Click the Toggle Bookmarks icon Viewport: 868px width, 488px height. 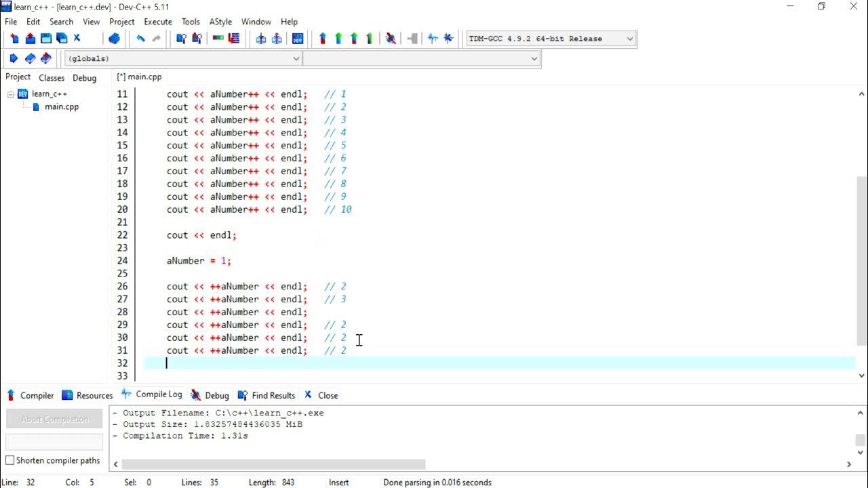[30, 58]
